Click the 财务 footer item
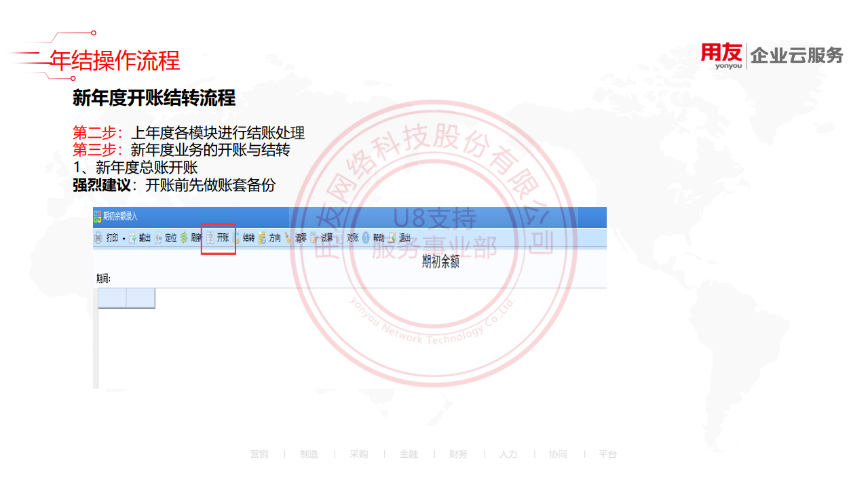Image resolution: width=868 pixels, height=487 pixels. (458, 454)
